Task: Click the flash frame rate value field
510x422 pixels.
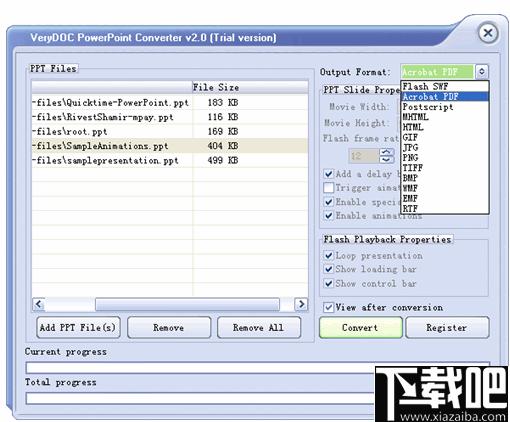Action: point(364,156)
